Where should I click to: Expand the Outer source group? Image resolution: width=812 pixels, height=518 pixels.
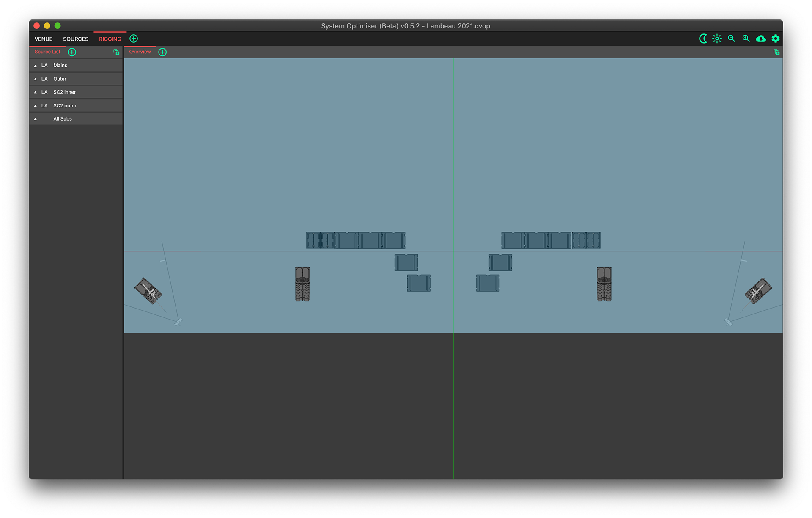coord(36,79)
